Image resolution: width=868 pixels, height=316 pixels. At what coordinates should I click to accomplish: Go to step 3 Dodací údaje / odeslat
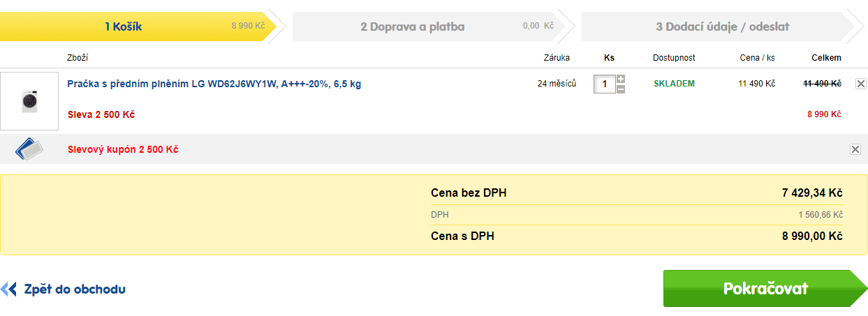click(718, 27)
